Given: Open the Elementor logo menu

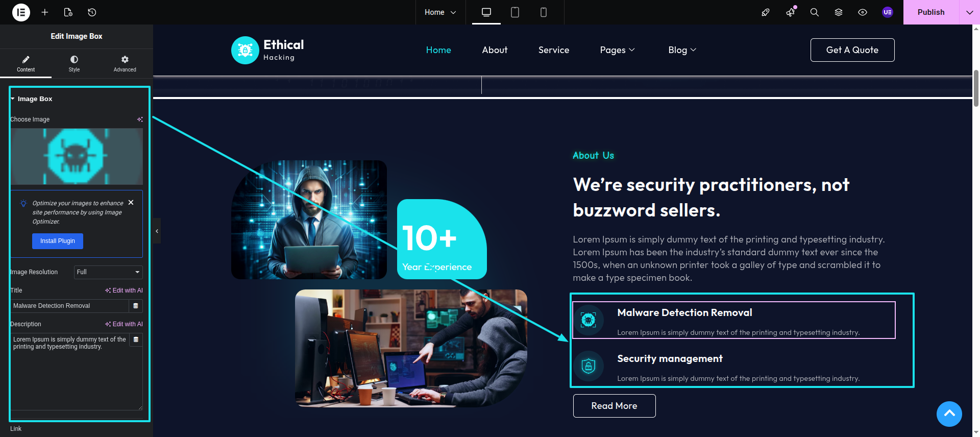Looking at the screenshot, I should click(x=21, y=12).
